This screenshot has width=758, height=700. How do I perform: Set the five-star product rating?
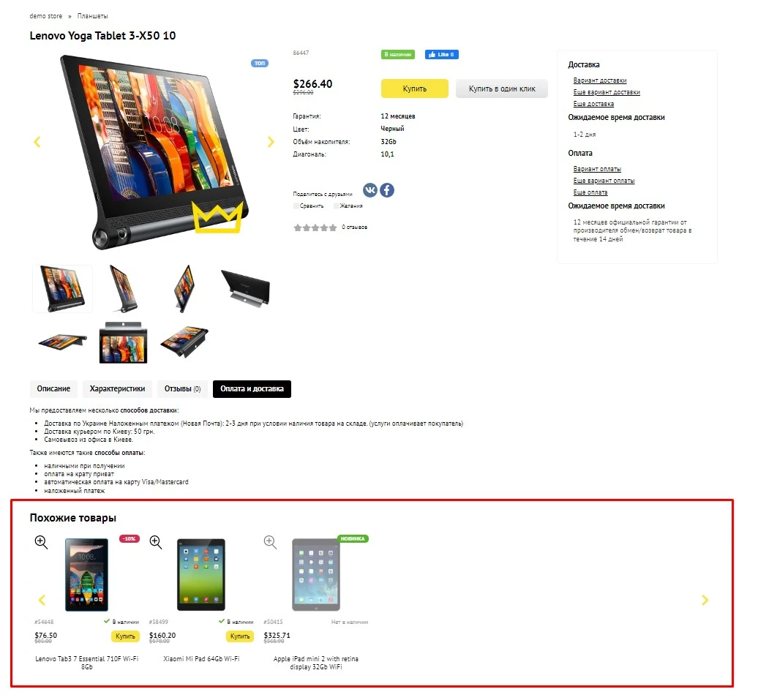point(333,227)
